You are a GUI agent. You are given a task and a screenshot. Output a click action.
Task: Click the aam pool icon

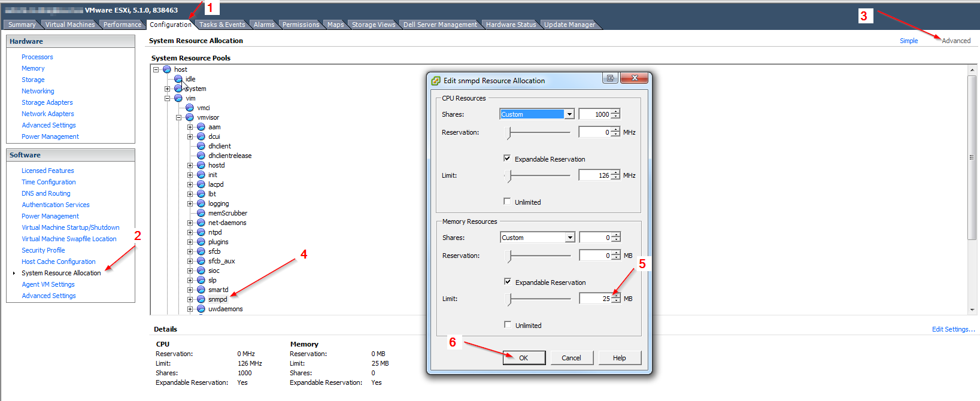pyautogui.click(x=201, y=127)
